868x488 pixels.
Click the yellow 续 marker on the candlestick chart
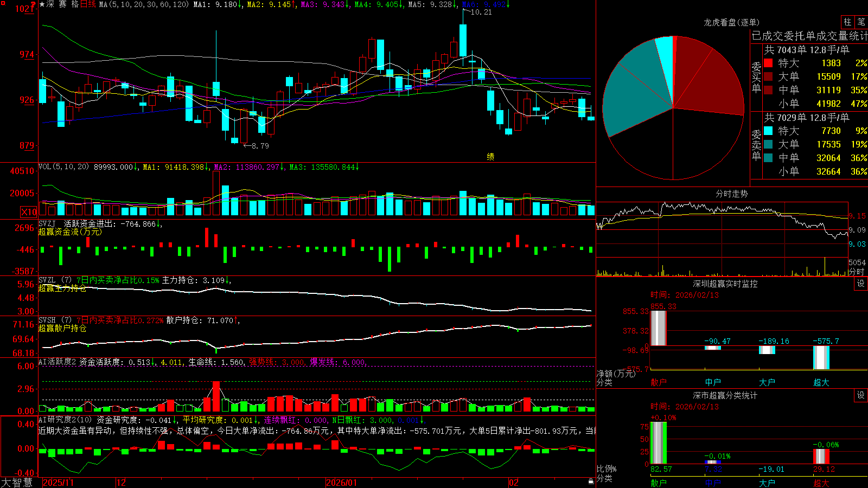tap(490, 157)
